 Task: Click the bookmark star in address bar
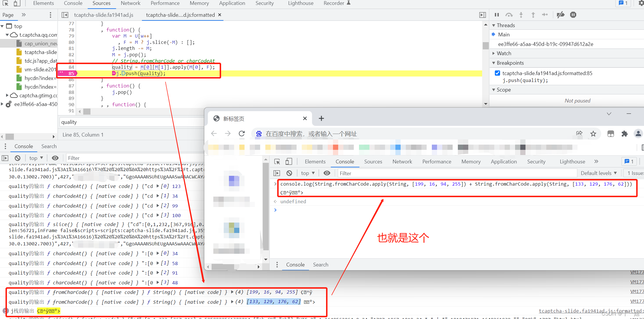coord(593,133)
